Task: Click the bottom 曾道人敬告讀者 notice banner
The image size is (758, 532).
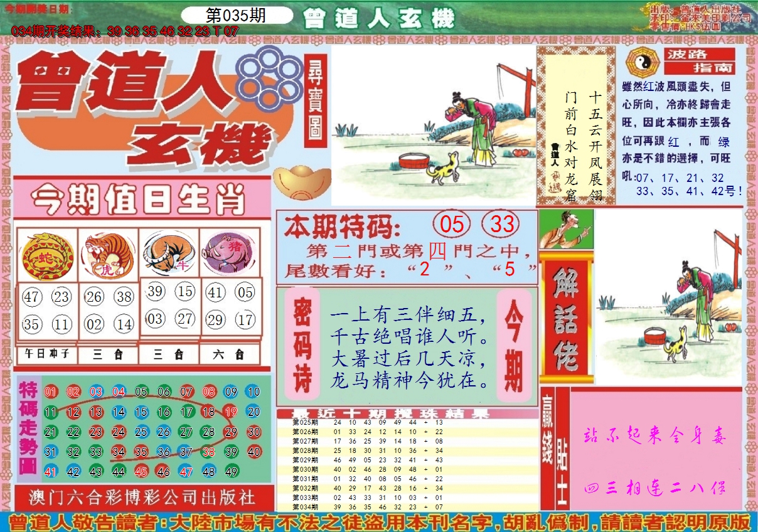Action: pos(379,522)
